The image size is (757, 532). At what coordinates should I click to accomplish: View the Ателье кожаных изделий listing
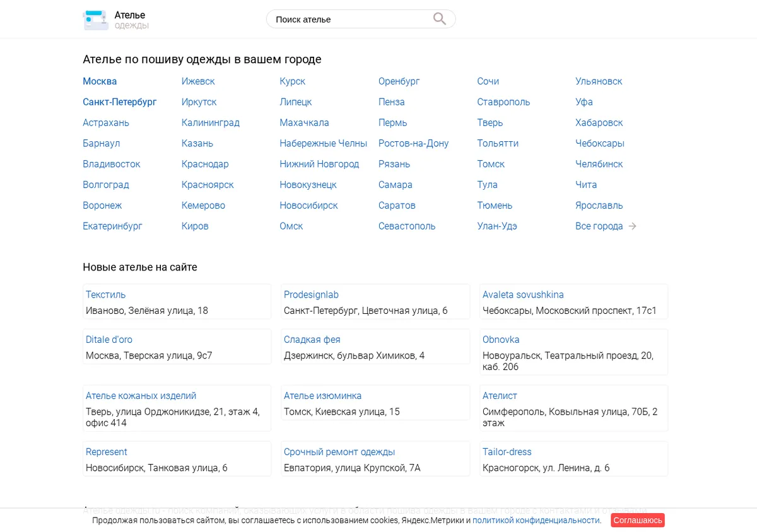141,396
